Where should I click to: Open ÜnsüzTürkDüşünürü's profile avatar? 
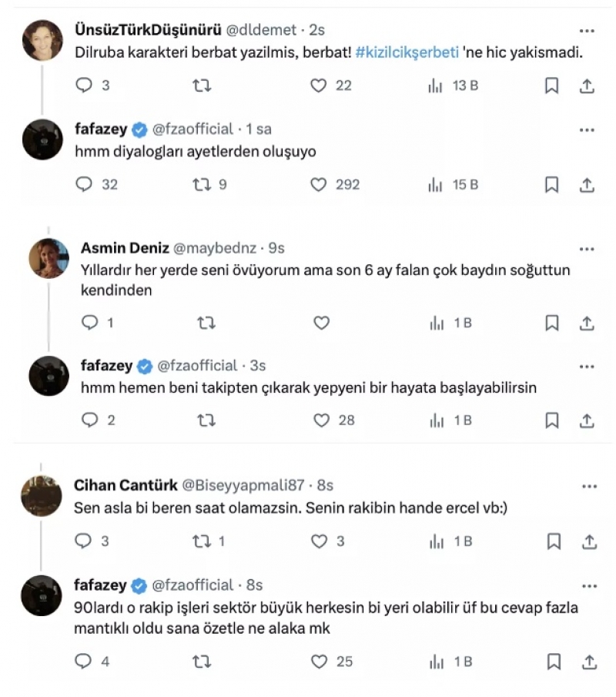click(42, 40)
